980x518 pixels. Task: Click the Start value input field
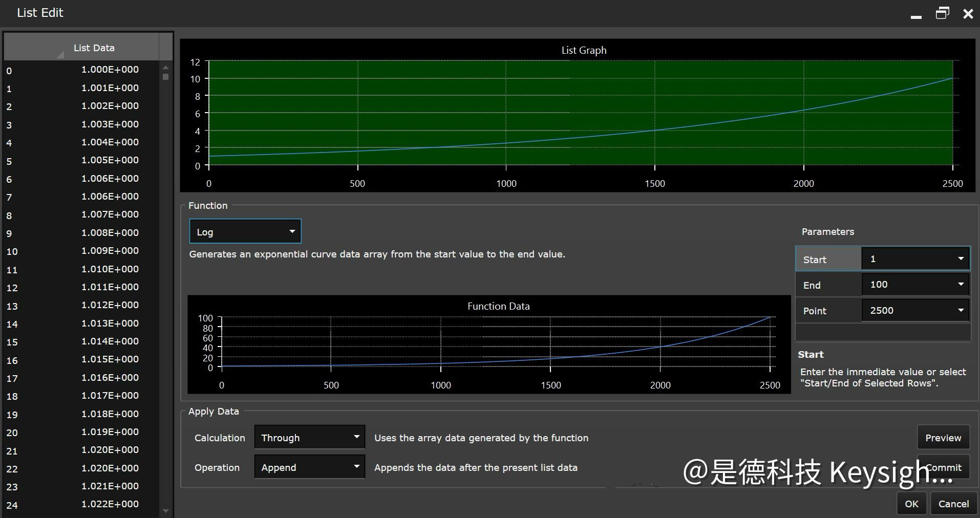(906, 259)
